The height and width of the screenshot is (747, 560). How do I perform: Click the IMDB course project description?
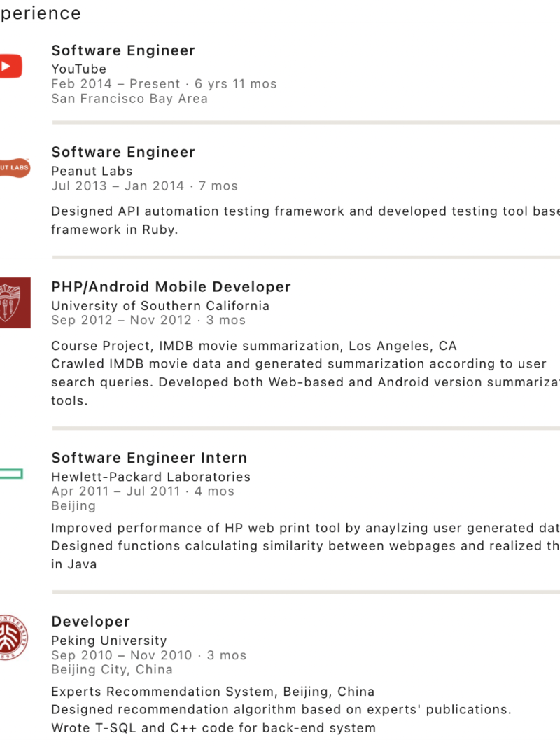click(253, 346)
